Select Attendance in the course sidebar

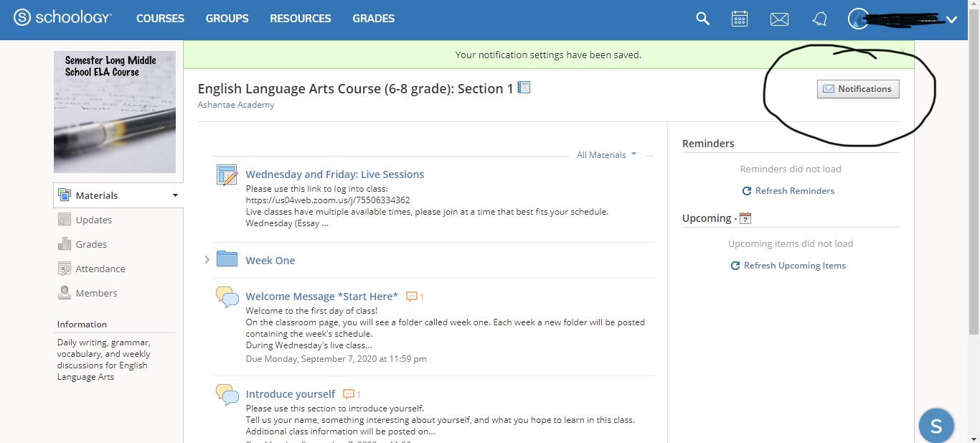100,269
